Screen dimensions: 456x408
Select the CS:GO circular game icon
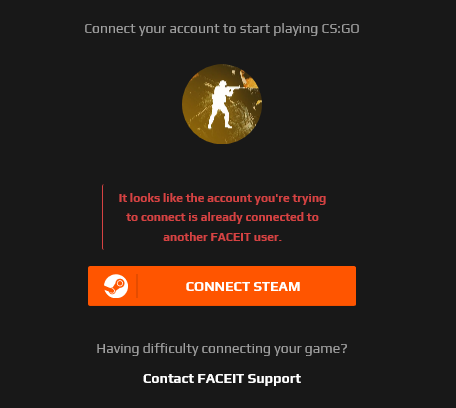pos(222,104)
